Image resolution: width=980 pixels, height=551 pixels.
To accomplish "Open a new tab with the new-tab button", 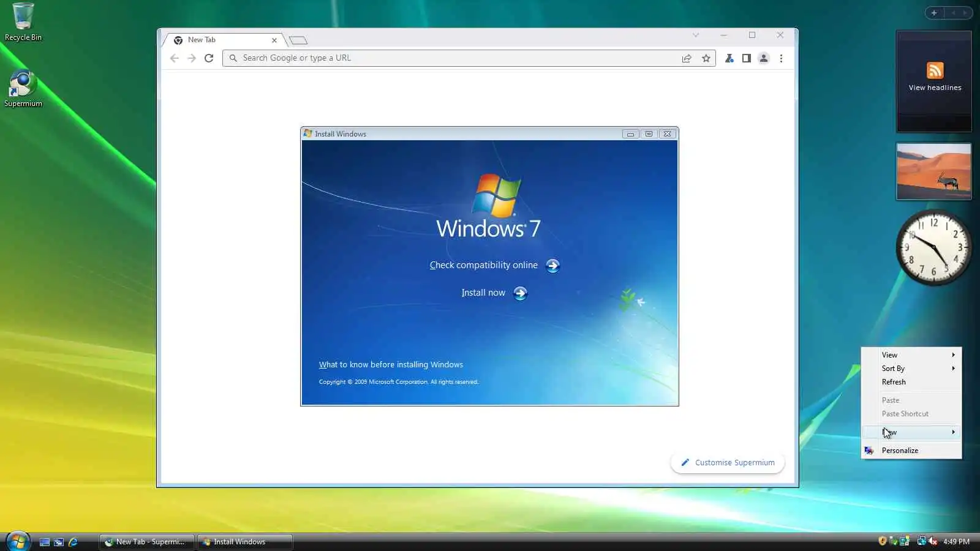I will point(298,40).
